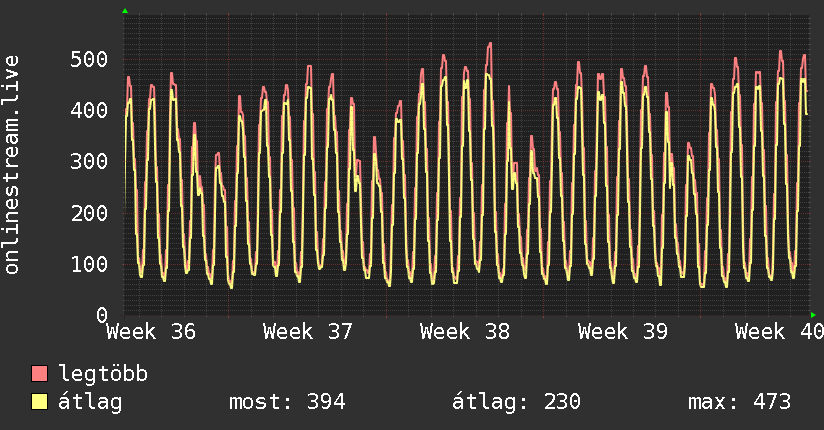Screen dimensions: 824x430
Task: Click the 500 y-axis value
Action: click(x=89, y=59)
